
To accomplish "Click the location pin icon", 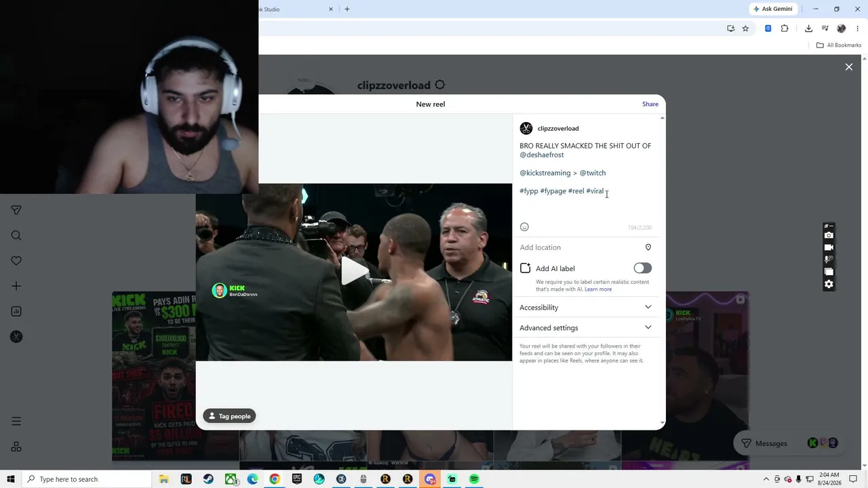I will pos(648,247).
